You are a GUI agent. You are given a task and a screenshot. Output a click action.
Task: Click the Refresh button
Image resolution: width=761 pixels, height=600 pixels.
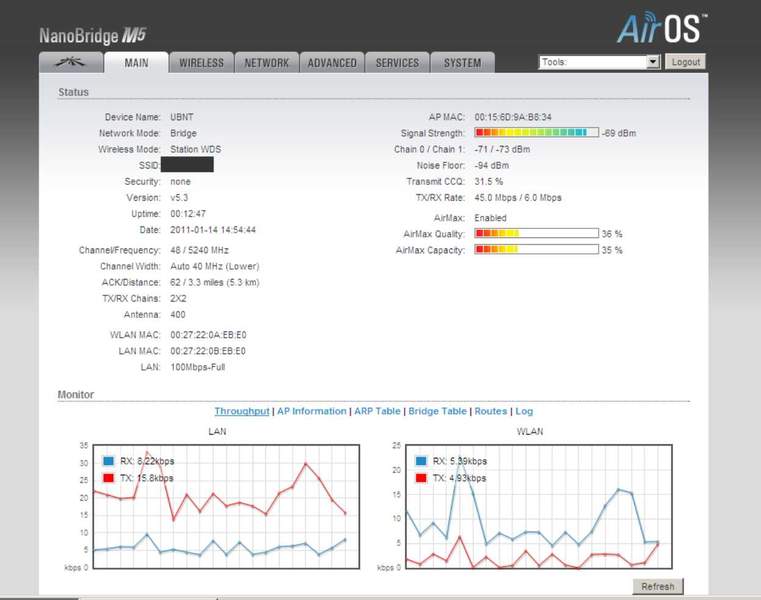click(x=658, y=586)
